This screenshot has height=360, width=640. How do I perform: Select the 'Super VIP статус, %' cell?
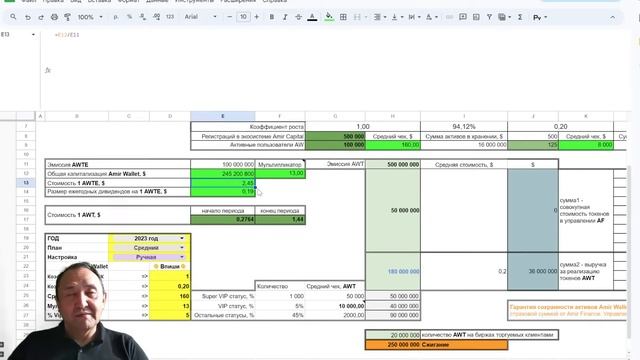[x=223, y=296]
